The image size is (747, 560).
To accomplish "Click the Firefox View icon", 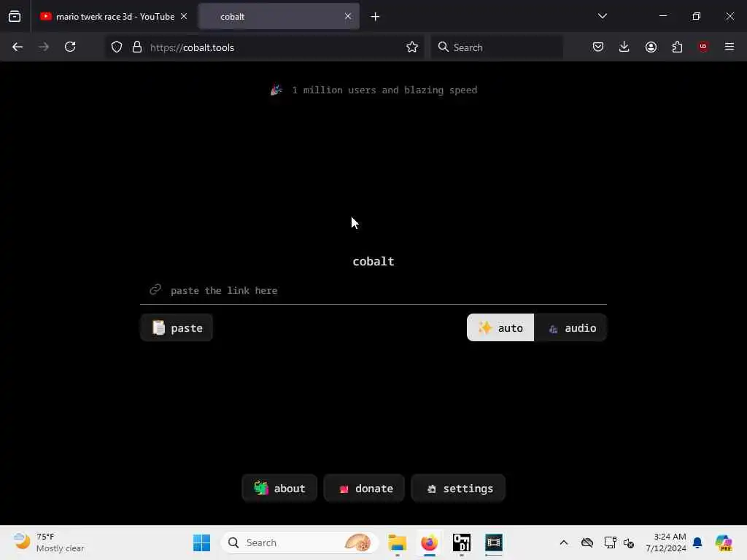I will (x=15, y=16).
